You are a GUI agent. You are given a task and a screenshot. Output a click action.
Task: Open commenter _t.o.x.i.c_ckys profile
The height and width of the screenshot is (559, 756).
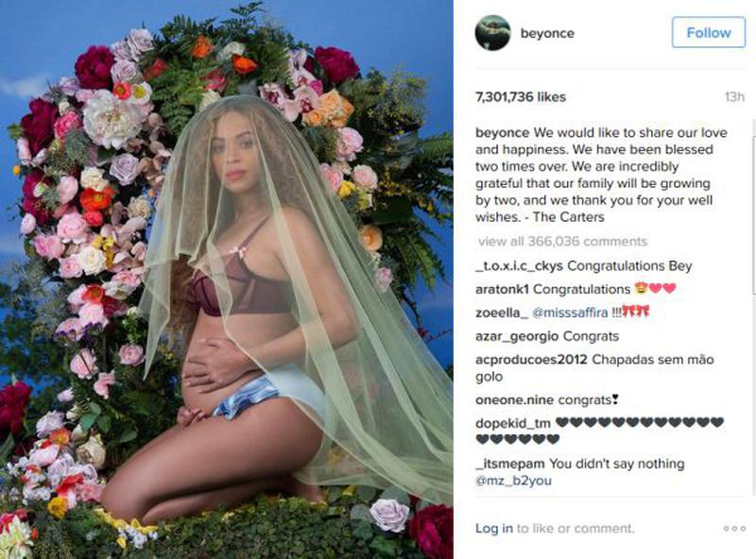pyautogui.click(x=519, y=266)
